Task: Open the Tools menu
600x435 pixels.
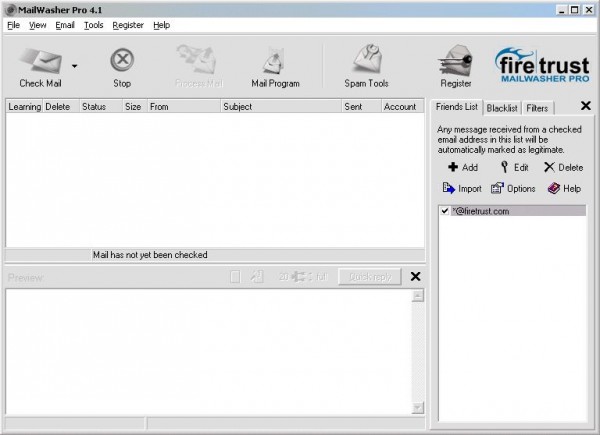Action: point(93,25)
